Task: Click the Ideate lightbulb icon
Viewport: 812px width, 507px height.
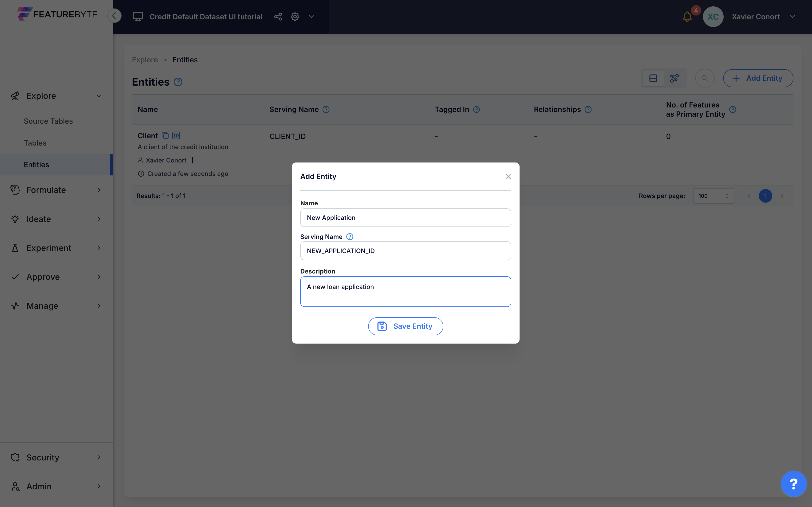Action: click(15, 219)
